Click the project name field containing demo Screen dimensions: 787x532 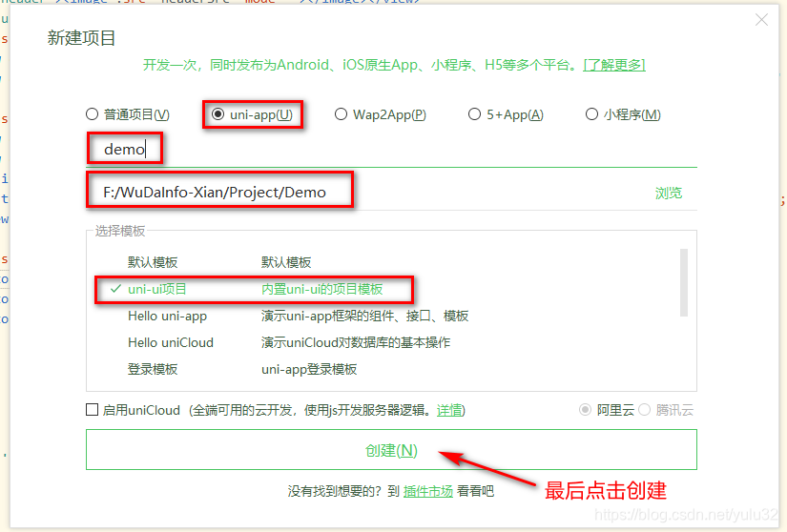point(391,150)
